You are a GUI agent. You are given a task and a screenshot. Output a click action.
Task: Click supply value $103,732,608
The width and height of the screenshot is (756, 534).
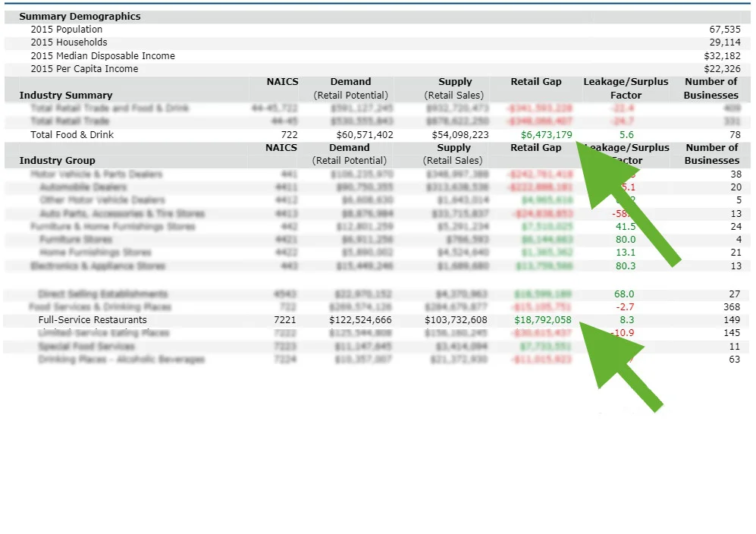(456, 320)
